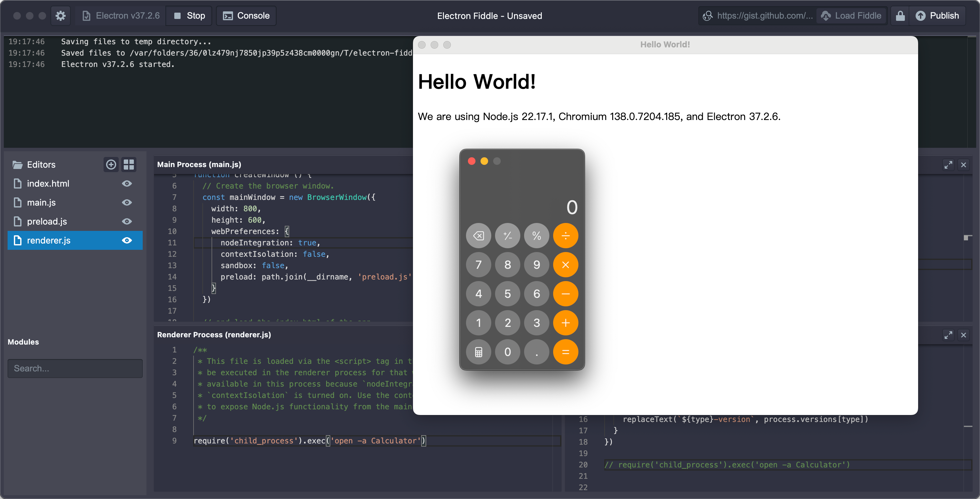Click Calculator digit 2 key
This screenshot has height=499, width=980.
pyautogui.click(x=507, y=323)
